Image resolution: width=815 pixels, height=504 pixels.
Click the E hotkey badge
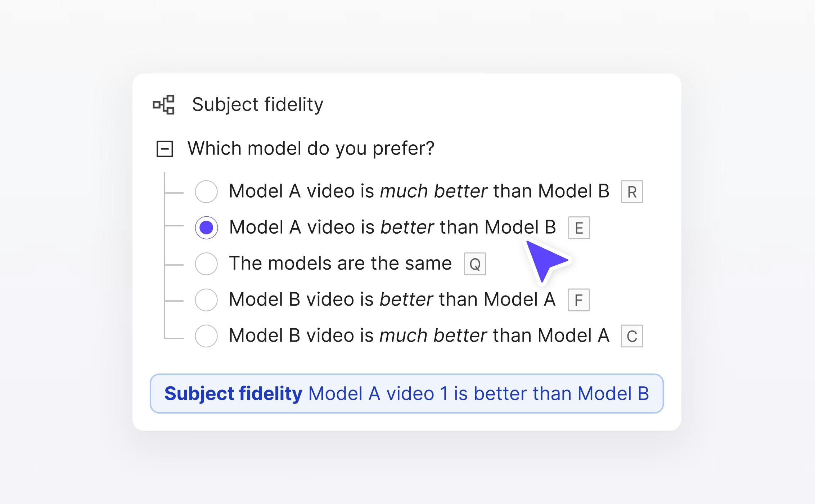coord(579,228)
